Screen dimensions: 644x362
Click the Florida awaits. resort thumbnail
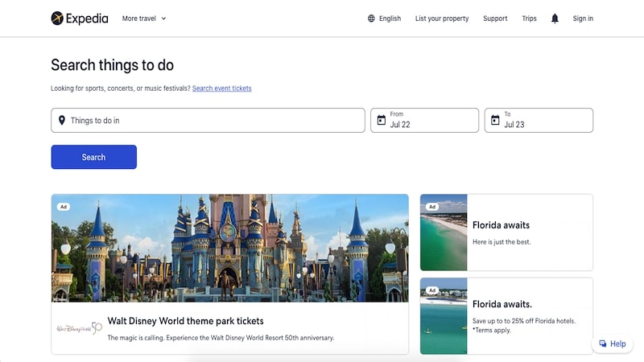coord(444,316)
